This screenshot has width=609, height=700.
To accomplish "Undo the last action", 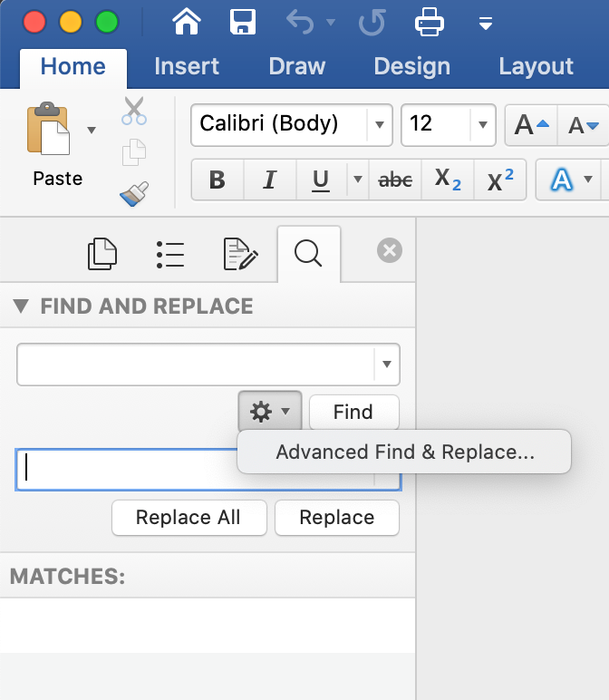I will (300, 22).
